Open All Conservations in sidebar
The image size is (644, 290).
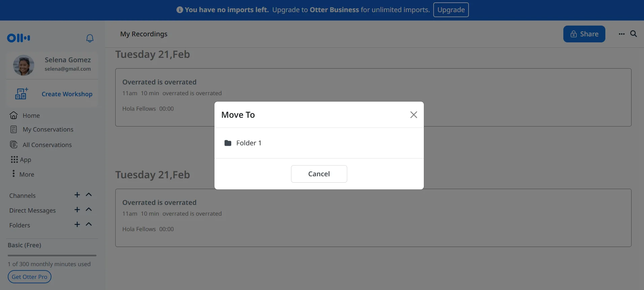tap(47, 145)
